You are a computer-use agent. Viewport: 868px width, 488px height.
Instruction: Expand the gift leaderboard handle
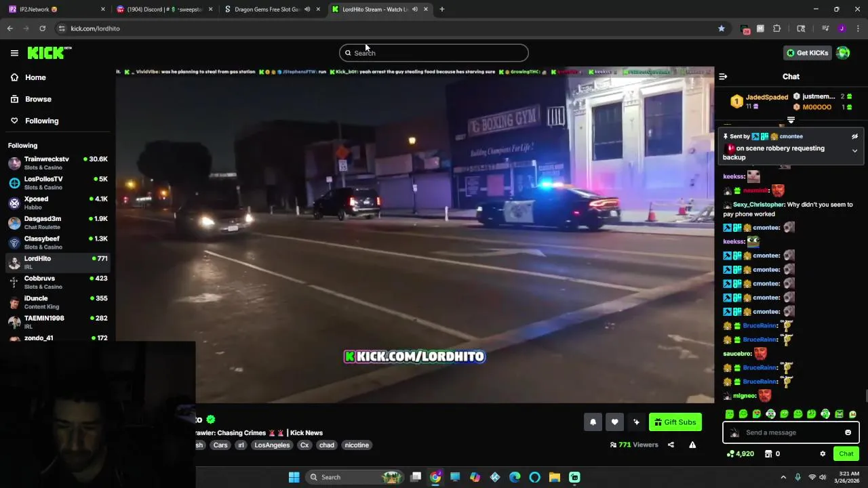click(x=791, y=121)
